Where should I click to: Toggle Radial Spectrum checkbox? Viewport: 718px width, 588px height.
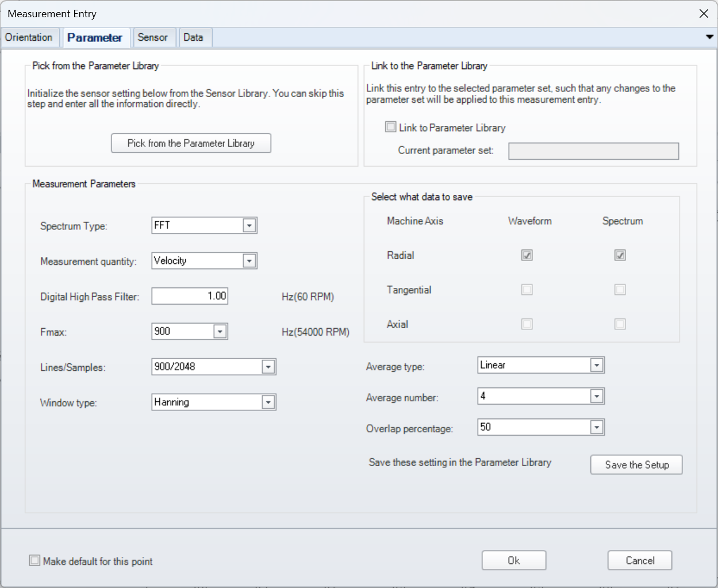(620, 255)
